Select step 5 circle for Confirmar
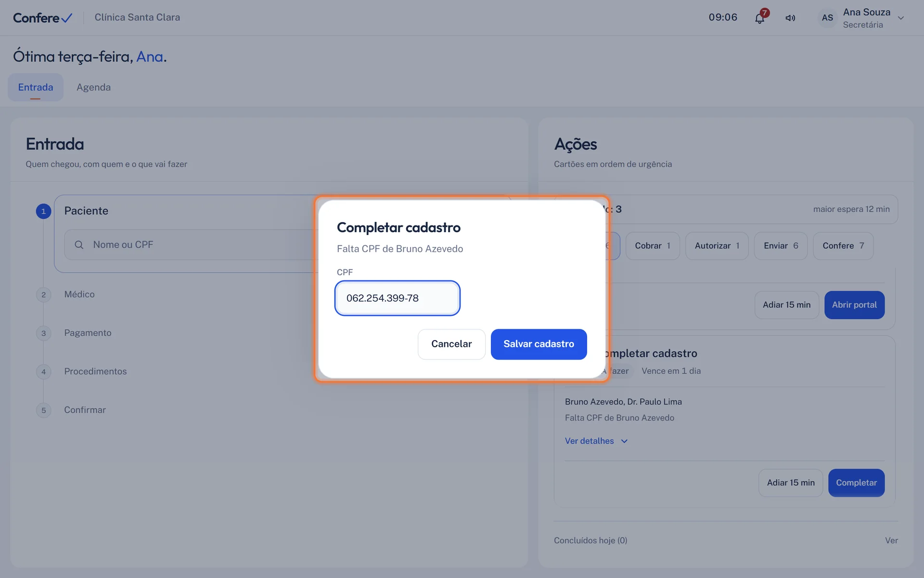Screen dimensions: 924x578 (x=43, y=410)
